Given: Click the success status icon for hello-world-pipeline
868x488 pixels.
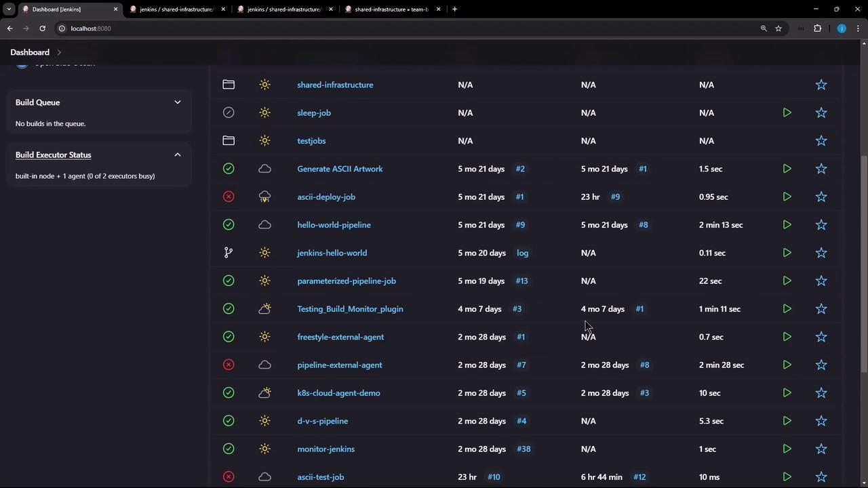Looking at the screenshot, I should pyautogui.click(x=229, y=225).
